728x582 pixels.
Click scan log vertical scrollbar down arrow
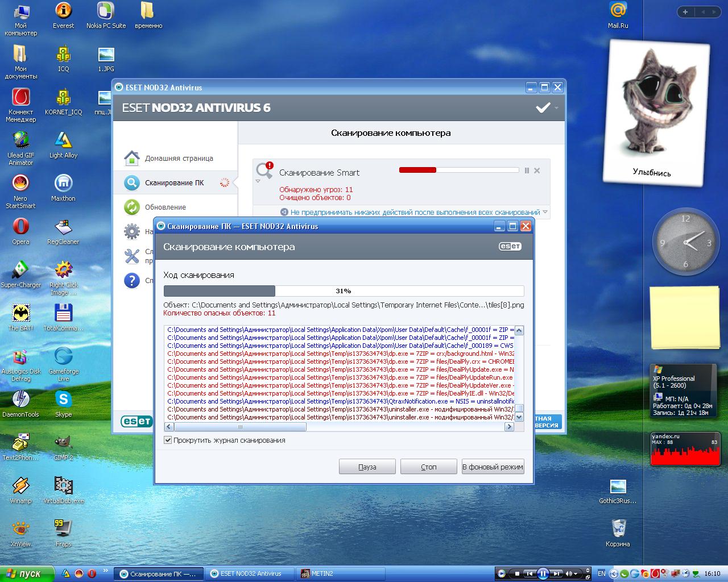pos(519,417)
